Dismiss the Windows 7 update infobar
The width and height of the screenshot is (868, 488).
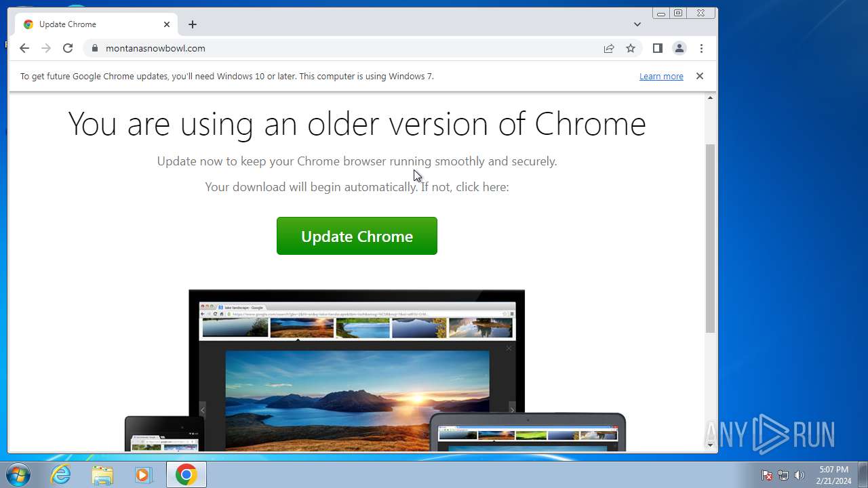700,76
